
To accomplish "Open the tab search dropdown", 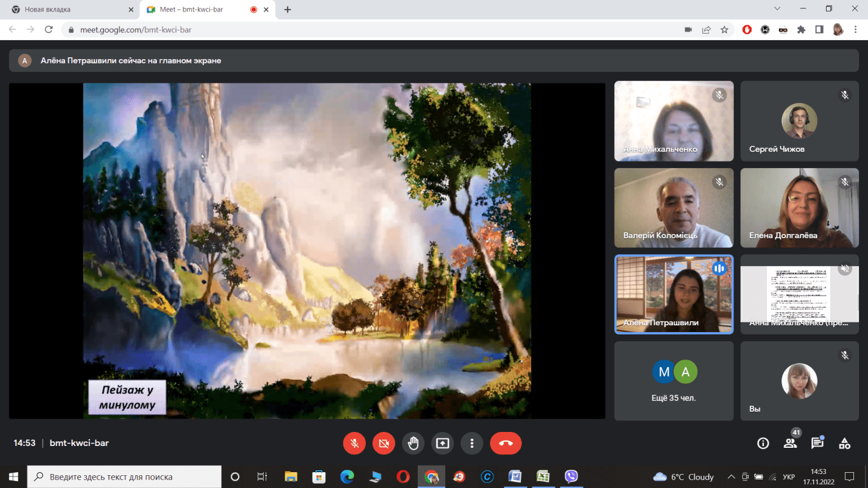I will pyautogui.click(x=777, y=9).
